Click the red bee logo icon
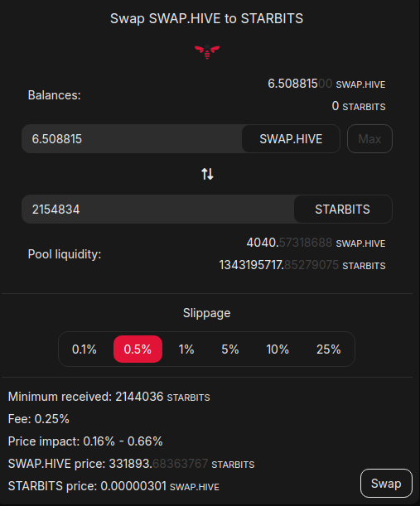The image size is (420, 506). 207,51
